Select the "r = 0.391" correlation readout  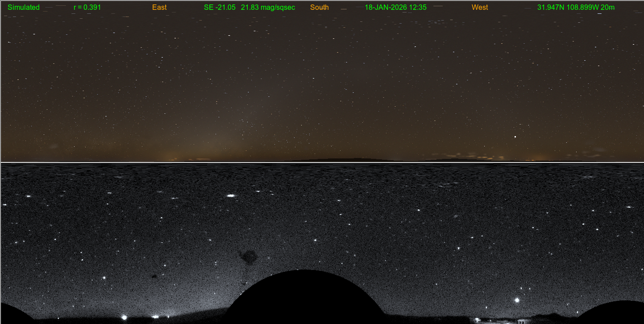click(x=87, y=8)
